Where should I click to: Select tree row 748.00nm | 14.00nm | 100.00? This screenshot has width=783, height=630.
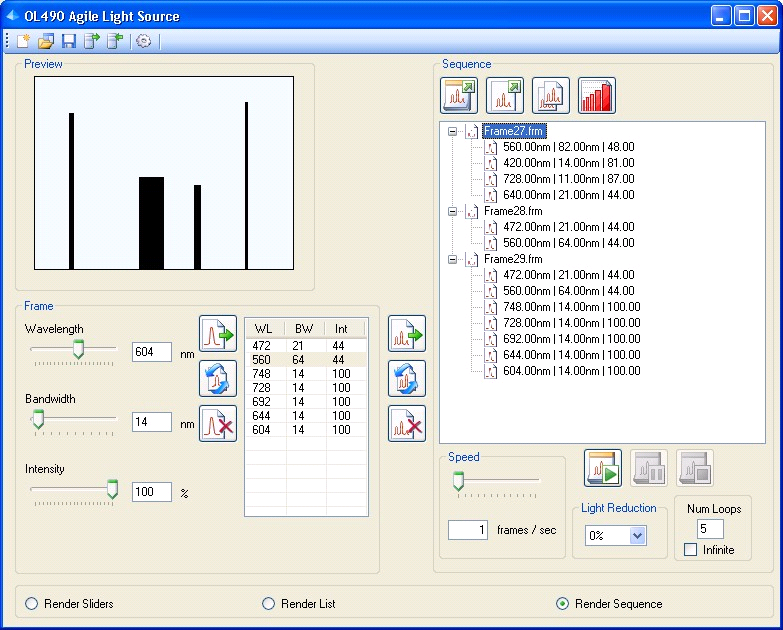pyautogui.click(x=572, y=307)
